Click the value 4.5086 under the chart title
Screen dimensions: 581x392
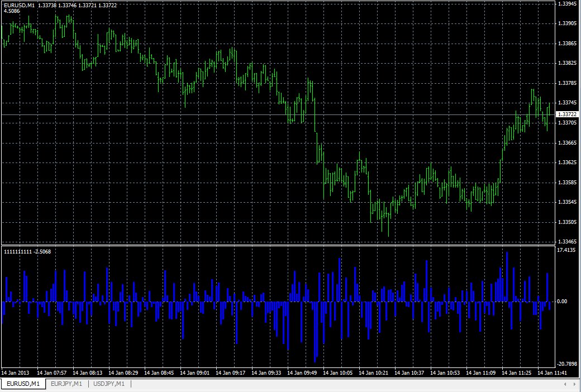[12, 11]
